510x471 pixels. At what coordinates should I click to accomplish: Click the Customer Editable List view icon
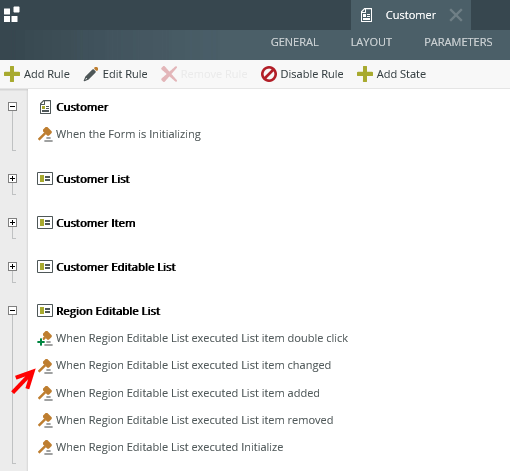(x=45, y=267)
